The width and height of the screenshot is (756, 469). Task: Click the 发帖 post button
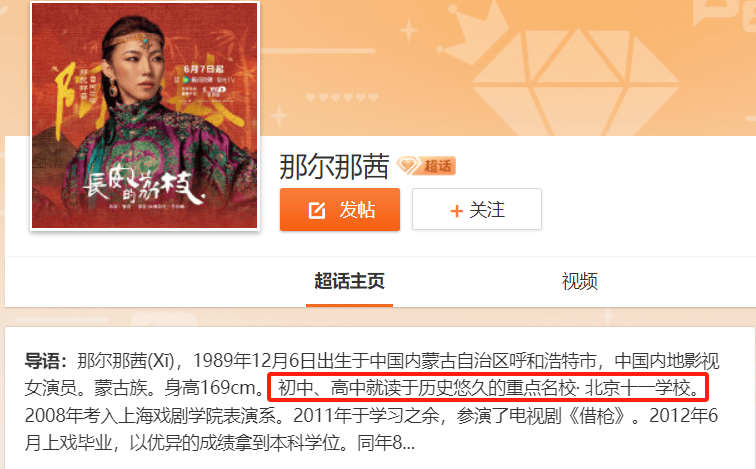point(340,210)
